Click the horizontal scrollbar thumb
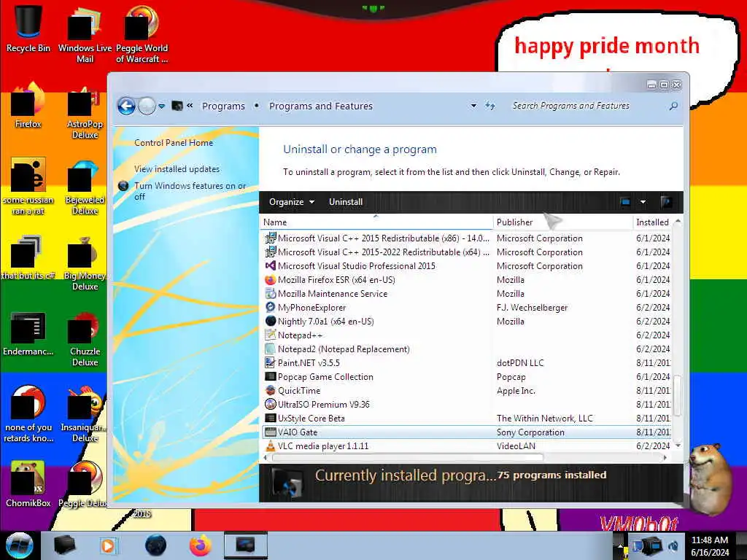The height and width of the screenshot is (560, 747). 407,458
